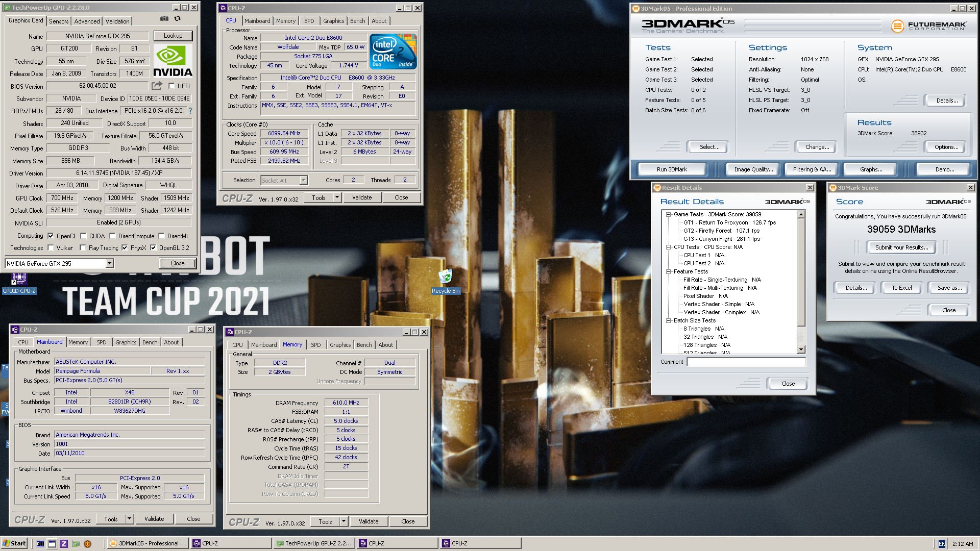Collapse the Batch Size Tests tree node
980x551 pixels.
click(668, 320)
